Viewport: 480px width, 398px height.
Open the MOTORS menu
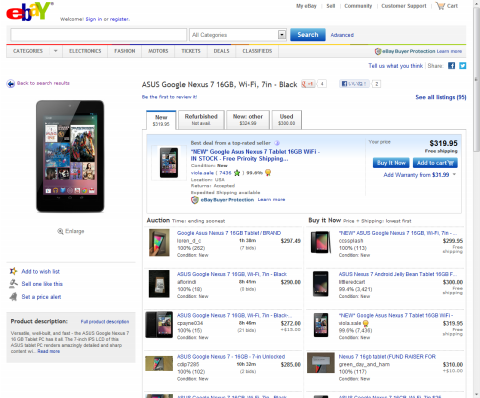point(158,51)
